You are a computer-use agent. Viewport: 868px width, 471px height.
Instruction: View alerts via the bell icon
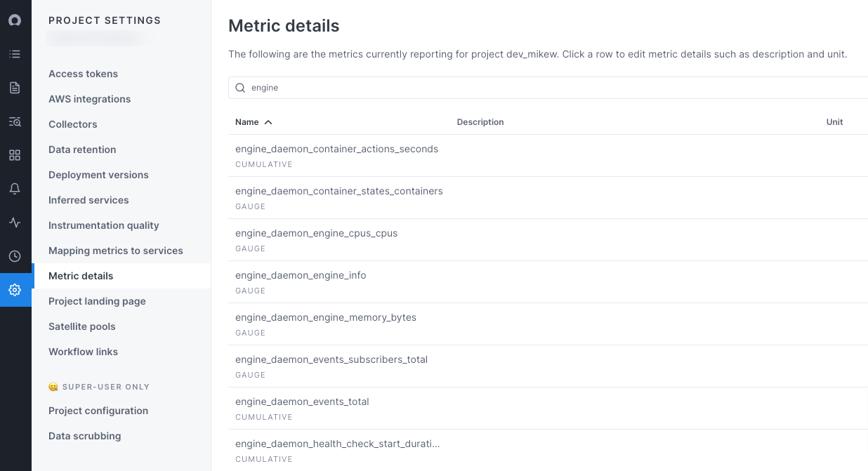point(15,189)
